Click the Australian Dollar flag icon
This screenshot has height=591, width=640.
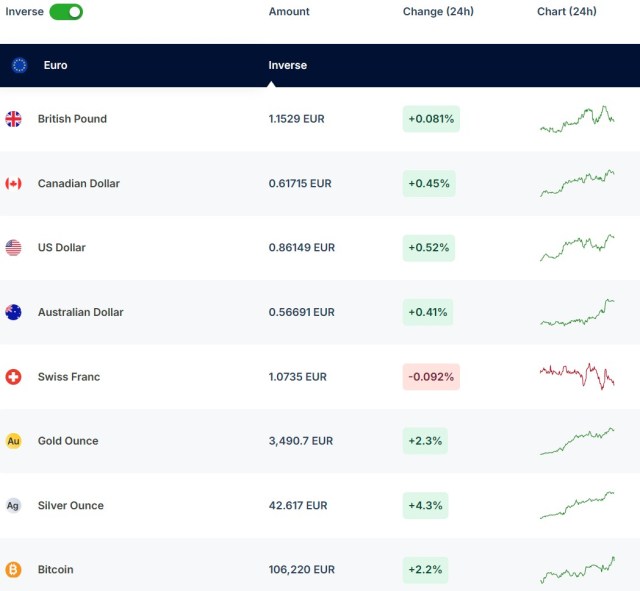click(14, 312)
